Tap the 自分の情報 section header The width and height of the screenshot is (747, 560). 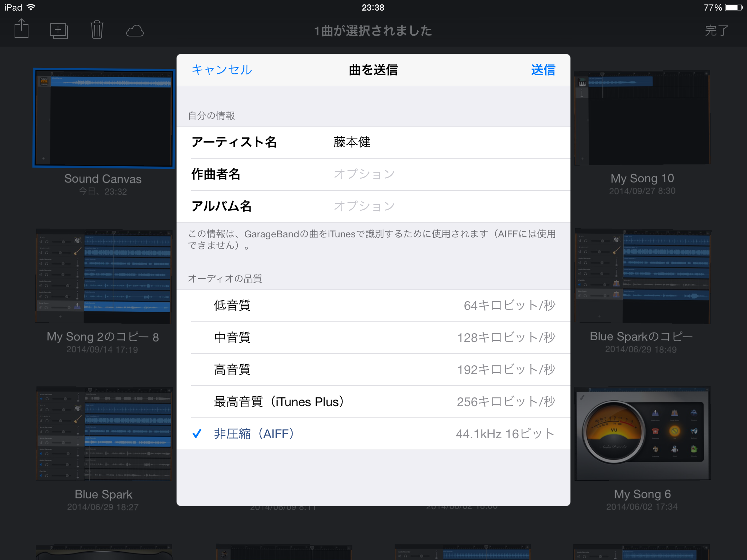tap(212, 116)
